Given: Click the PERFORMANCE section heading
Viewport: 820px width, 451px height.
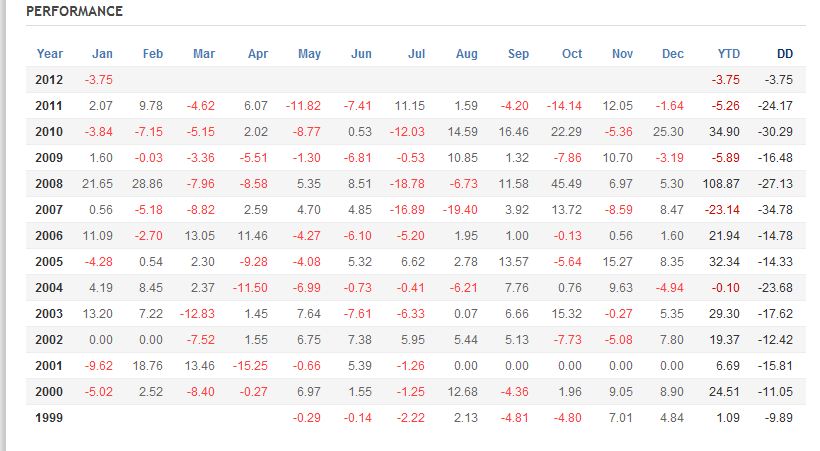Looking at the screenshot, I should [x=74, y=11].
